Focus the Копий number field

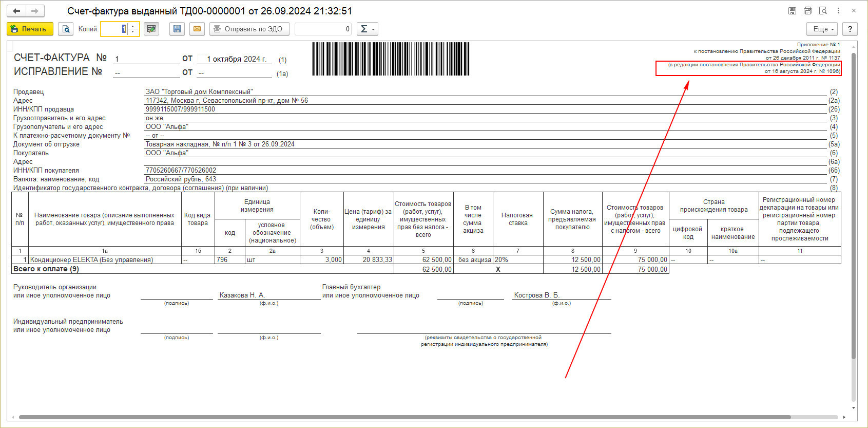114,29
